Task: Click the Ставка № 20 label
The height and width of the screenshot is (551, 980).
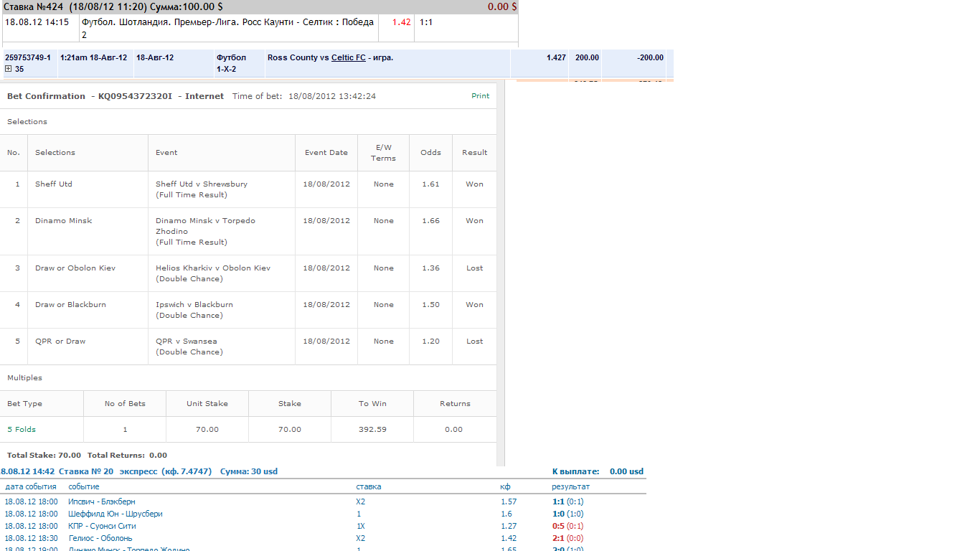Action: 85,472
